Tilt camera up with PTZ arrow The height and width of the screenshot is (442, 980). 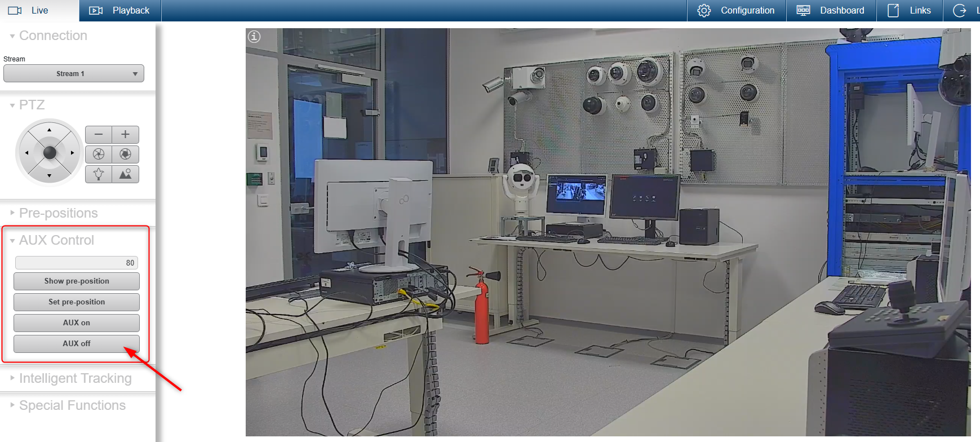pyautogui.click(x=50, y=130)
